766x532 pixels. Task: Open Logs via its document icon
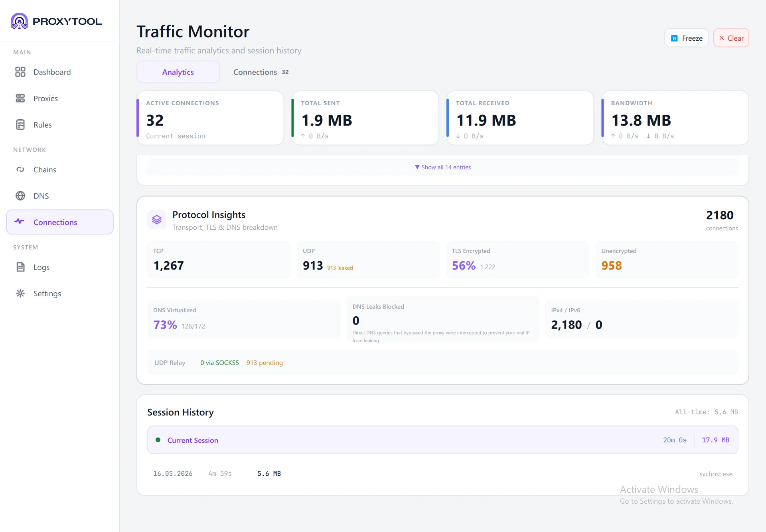click(20, 267)
